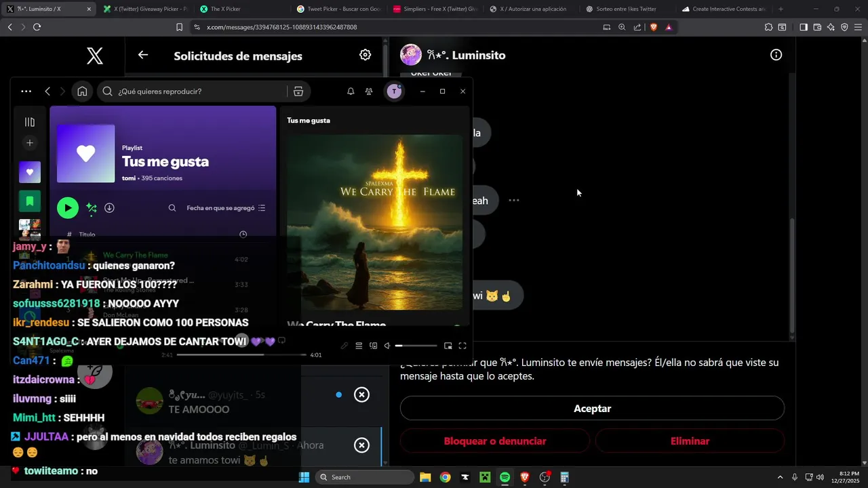Expand Your Library in Spotify sidebar

[x=30, y=122]
